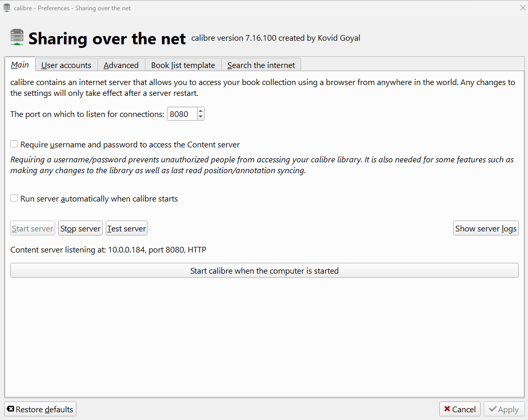The height and width of the screenshot is (420, 528).
Task: Click the Restore defaults arrow icon
Action: click(11, 409)
